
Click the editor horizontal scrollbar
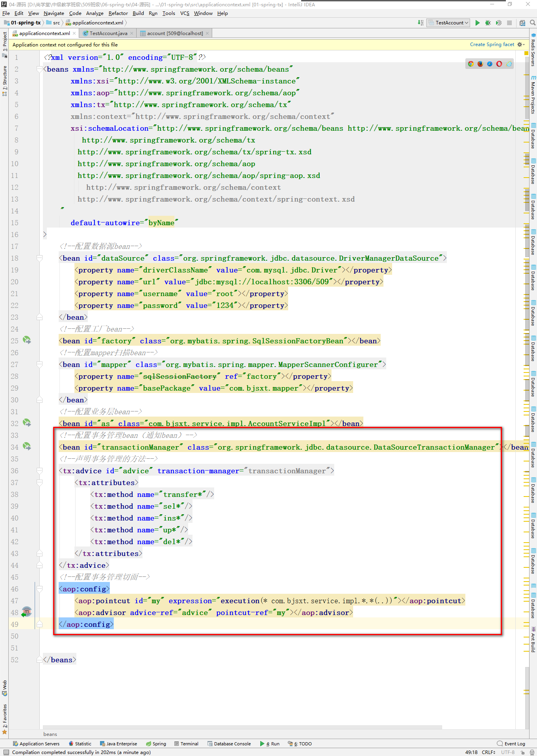242,727
